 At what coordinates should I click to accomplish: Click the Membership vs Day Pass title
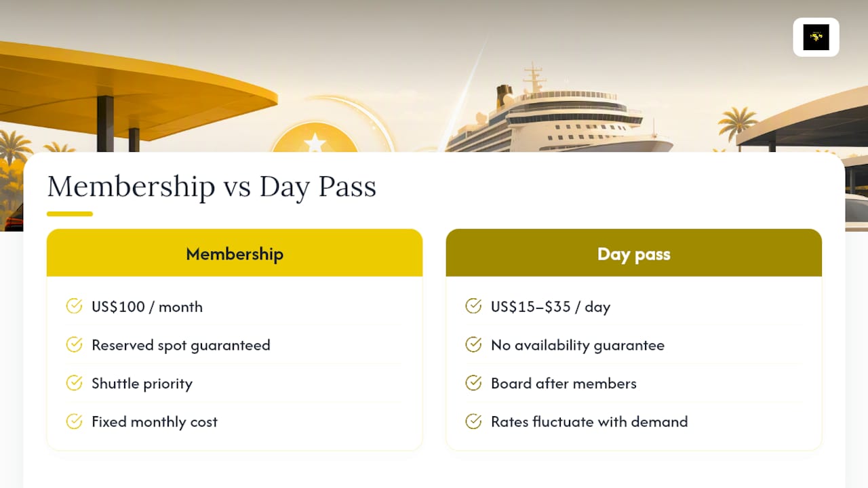click(x=212, y=187)
